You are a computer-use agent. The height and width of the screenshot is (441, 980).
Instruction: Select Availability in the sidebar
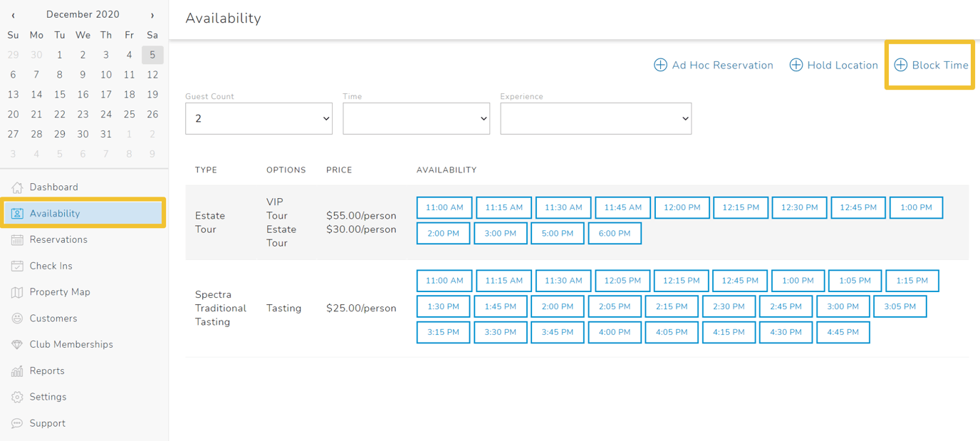(x=55, y=214)
